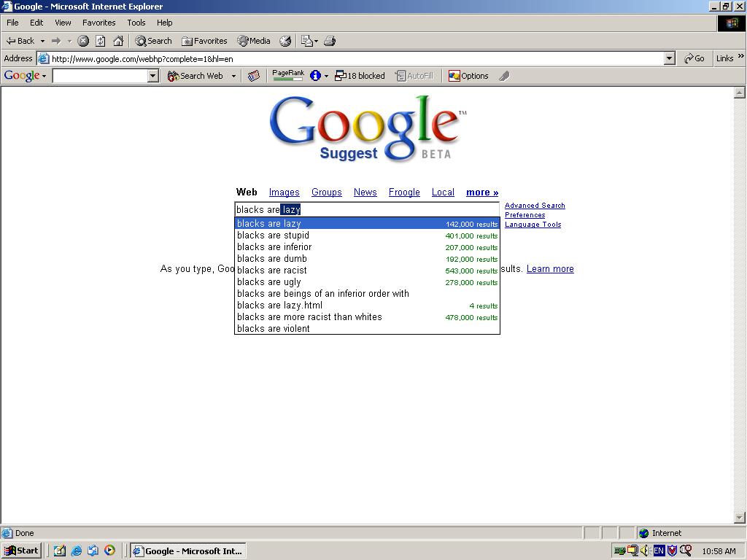Expand the page info dropdown arrow
747x560 pixels.
click(326, 76)
